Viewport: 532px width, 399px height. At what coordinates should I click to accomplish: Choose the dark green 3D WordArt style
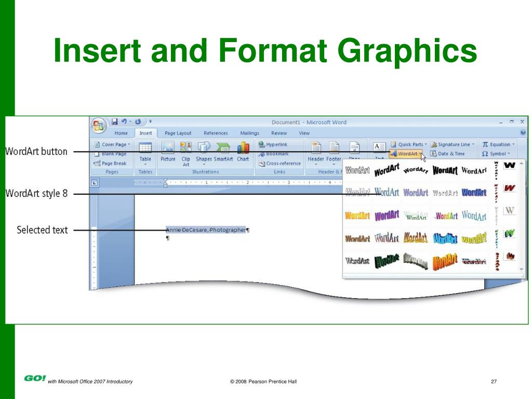click(387, 261)
